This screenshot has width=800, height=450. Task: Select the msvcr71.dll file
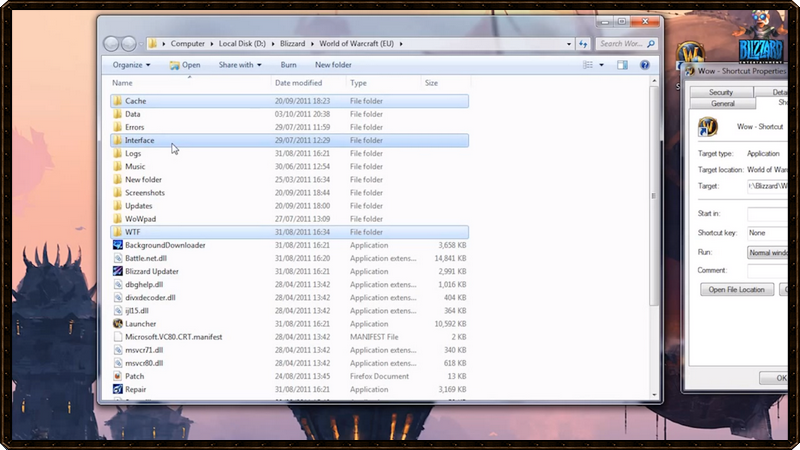pos(289,350)
